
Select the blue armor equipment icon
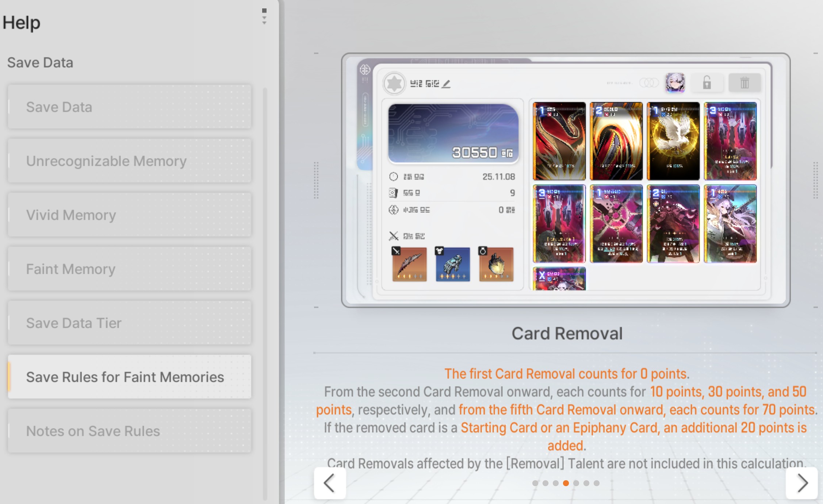coord(453,264)
